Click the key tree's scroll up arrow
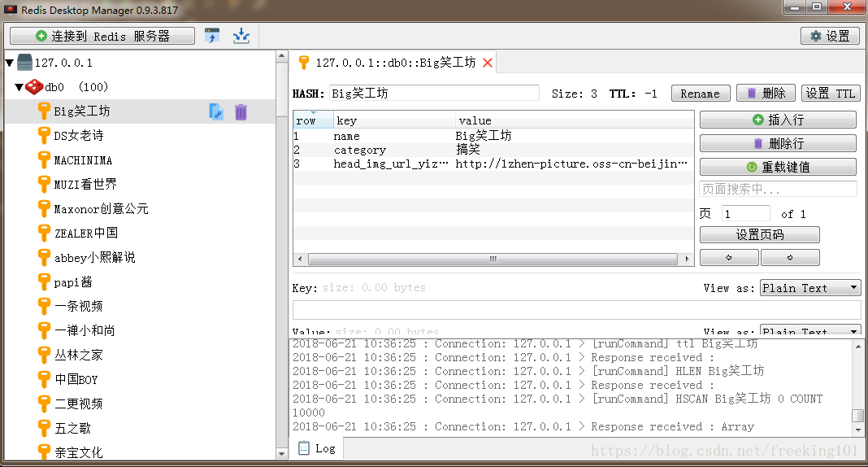868x467 pixels. (281, 56)
